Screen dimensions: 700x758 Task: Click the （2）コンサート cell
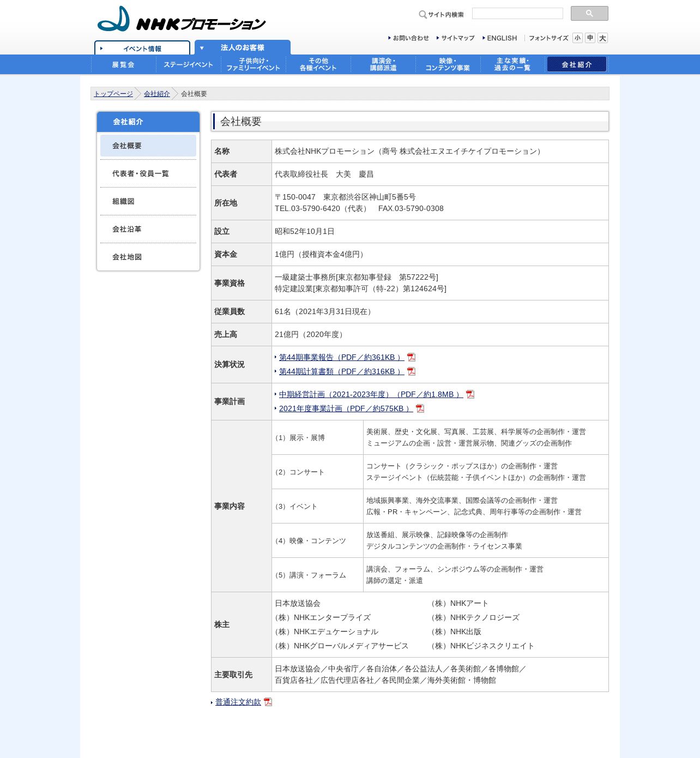pyautogui.click(x=318, y=472)
